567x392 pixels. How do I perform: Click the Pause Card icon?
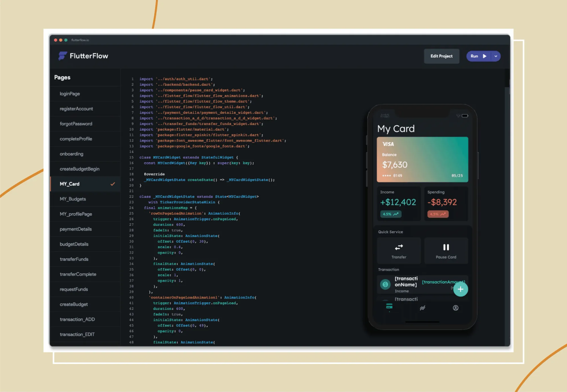(x=446, y=247)
